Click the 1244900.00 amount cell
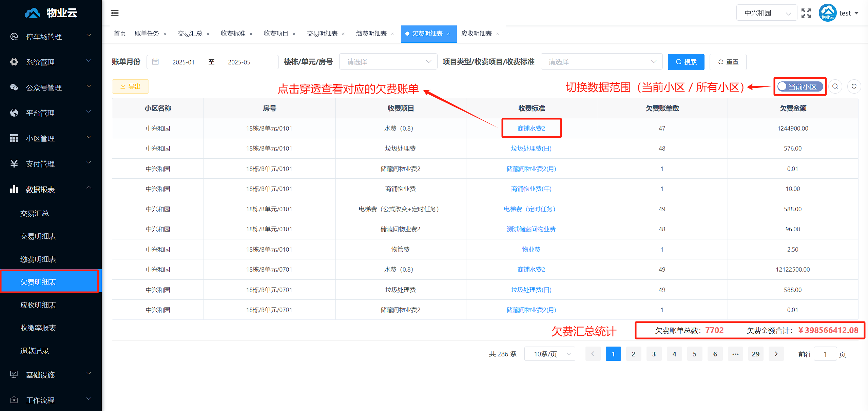 pos(793,128)
